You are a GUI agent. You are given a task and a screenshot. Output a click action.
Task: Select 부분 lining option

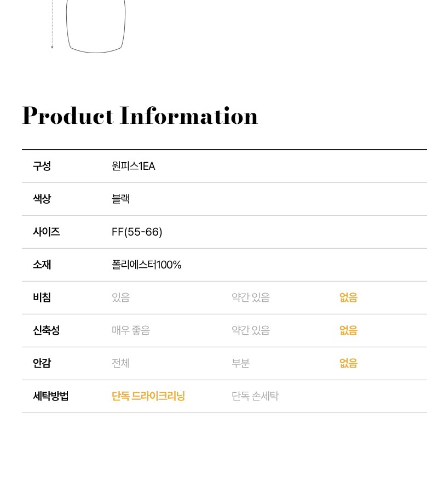click(x=240, y=363)
